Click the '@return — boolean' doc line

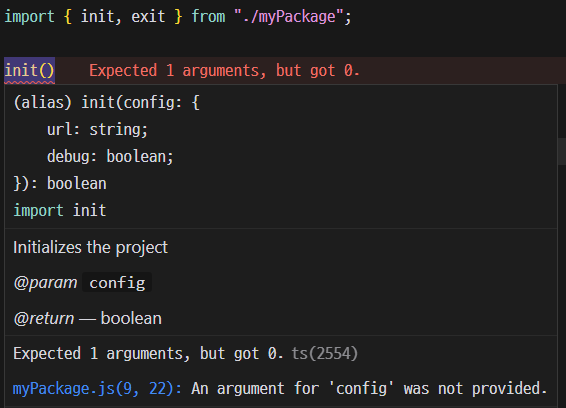pyautogui.click(x=88, y=318)
